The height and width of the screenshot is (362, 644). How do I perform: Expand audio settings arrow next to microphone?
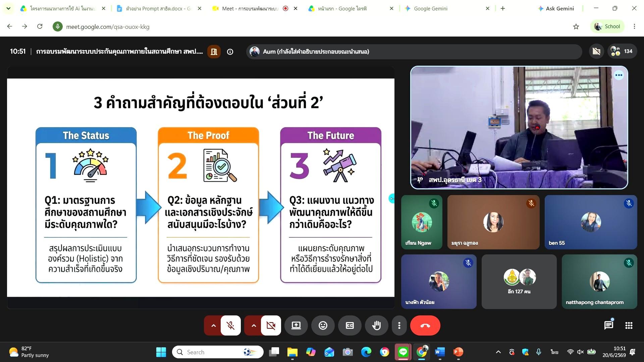coord(213,325)
